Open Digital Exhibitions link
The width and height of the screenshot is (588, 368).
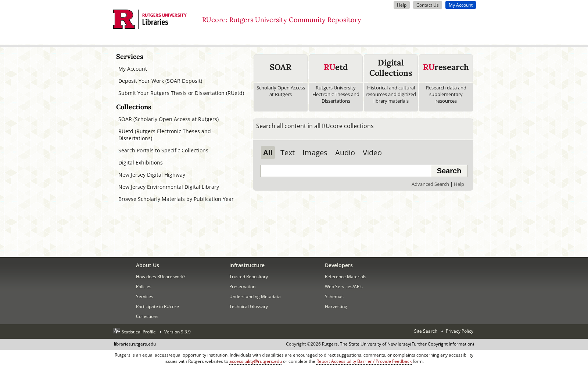140,163
